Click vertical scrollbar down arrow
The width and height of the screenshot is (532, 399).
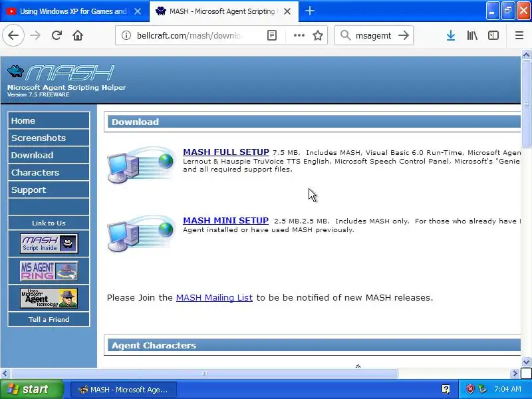526,362
